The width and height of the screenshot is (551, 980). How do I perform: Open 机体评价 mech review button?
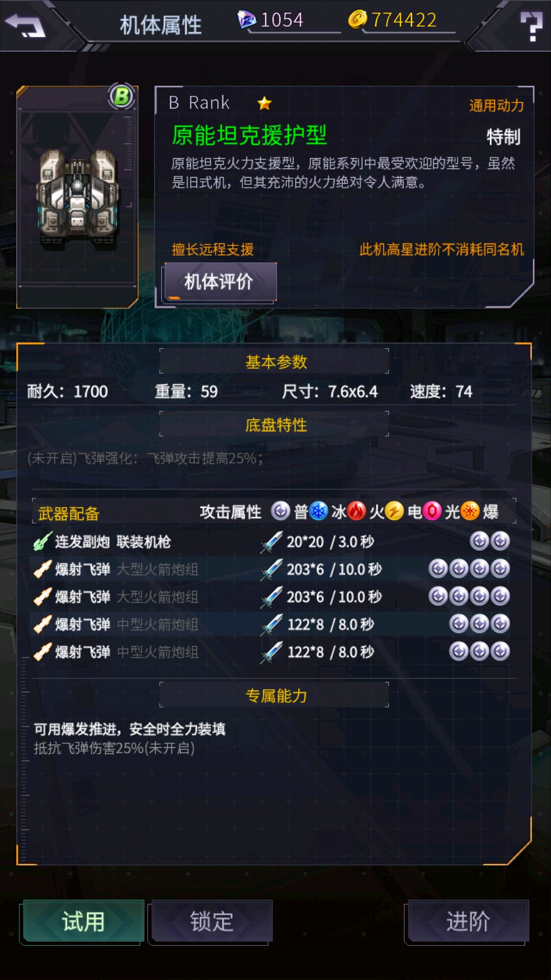220,282
